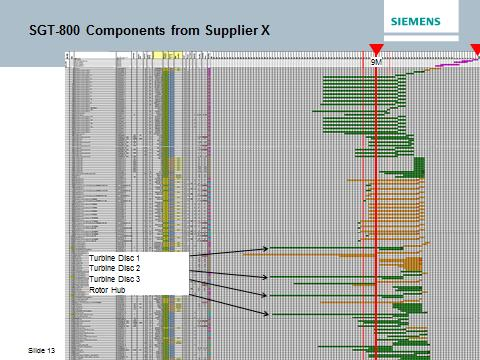Screen dimensions: 480x360
Task: Click the yellow highlighted spreadsheet column header
Action: [x=158, y=55]
